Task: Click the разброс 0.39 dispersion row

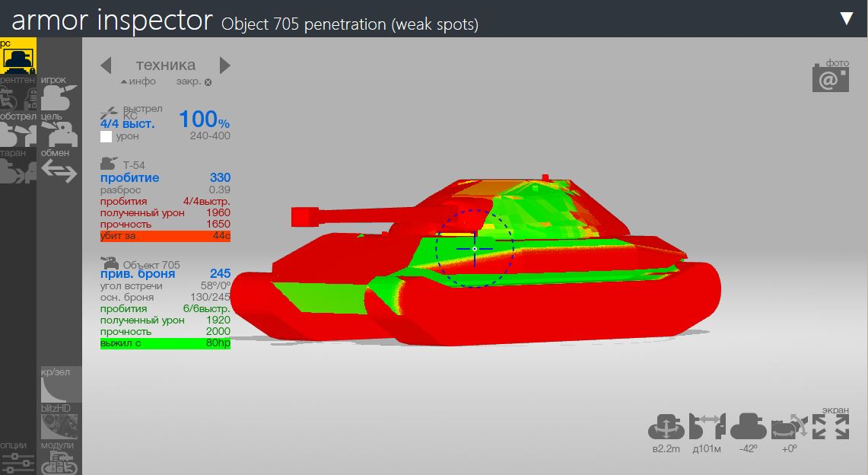Action: point(165,190)
